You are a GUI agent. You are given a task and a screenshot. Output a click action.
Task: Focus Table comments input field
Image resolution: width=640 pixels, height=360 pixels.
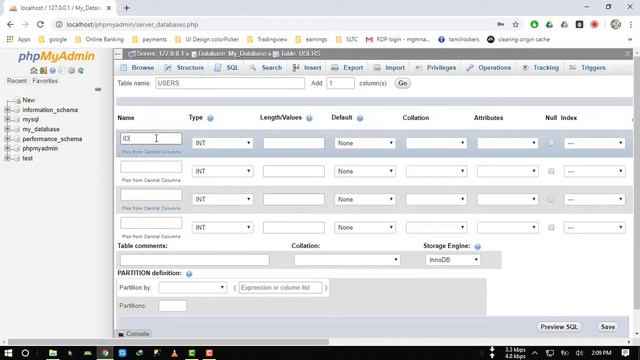[x=195, y=260]
